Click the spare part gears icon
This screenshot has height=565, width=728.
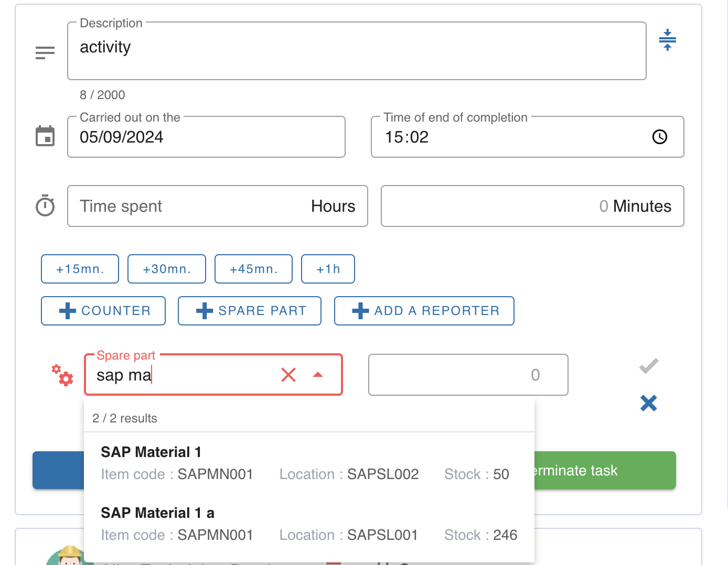[62, 375]
